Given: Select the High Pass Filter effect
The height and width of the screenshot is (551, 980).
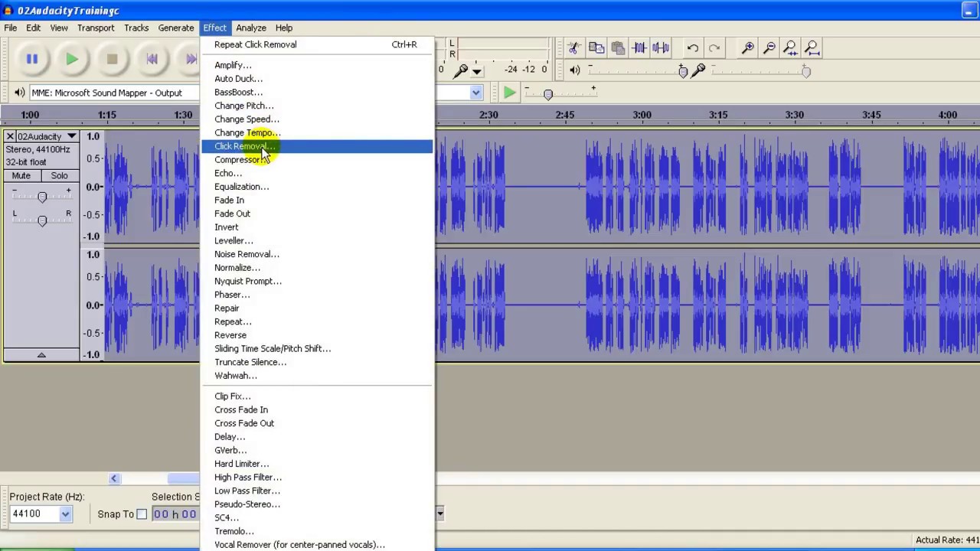Looking at the screenshot, I should (x=317, y=477).
